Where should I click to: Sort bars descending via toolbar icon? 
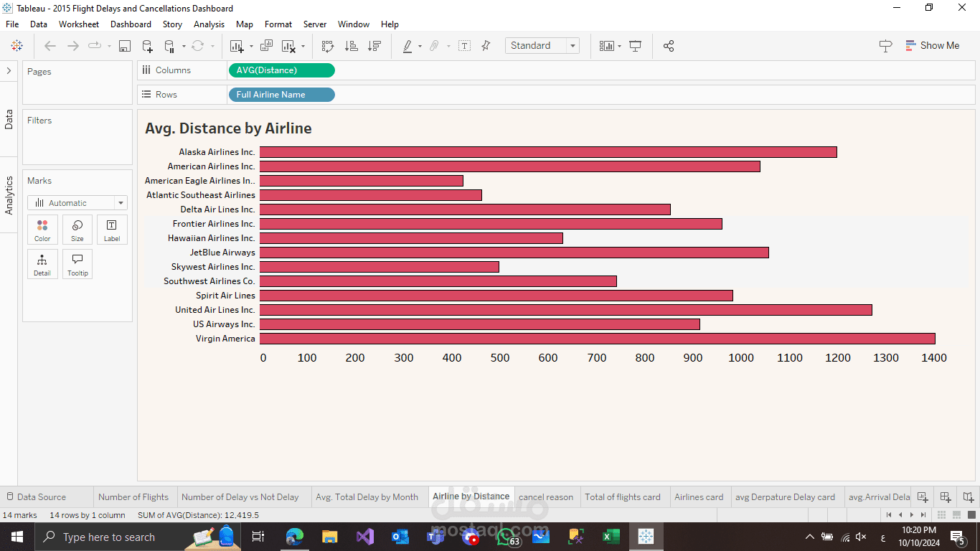(374, 46)
